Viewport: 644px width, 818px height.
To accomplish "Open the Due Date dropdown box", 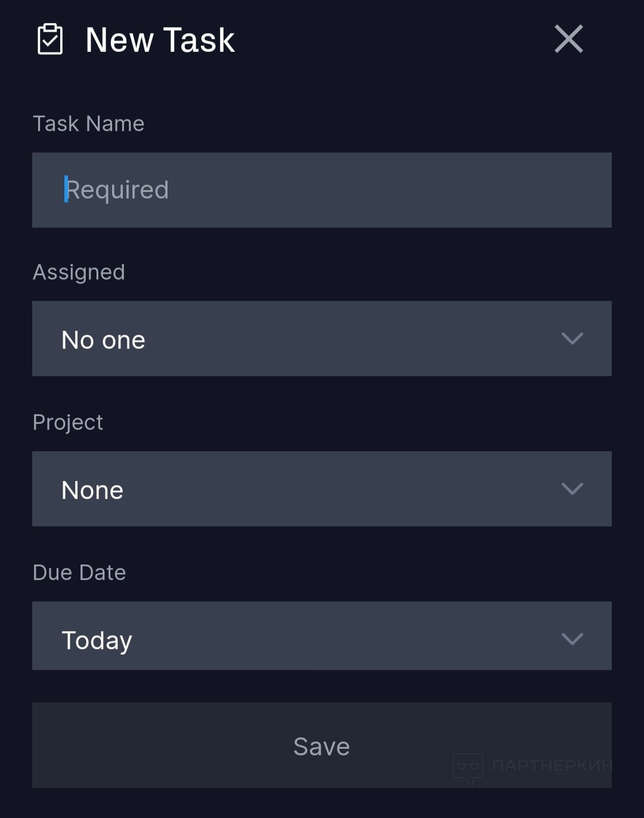I will click(322, 636).
